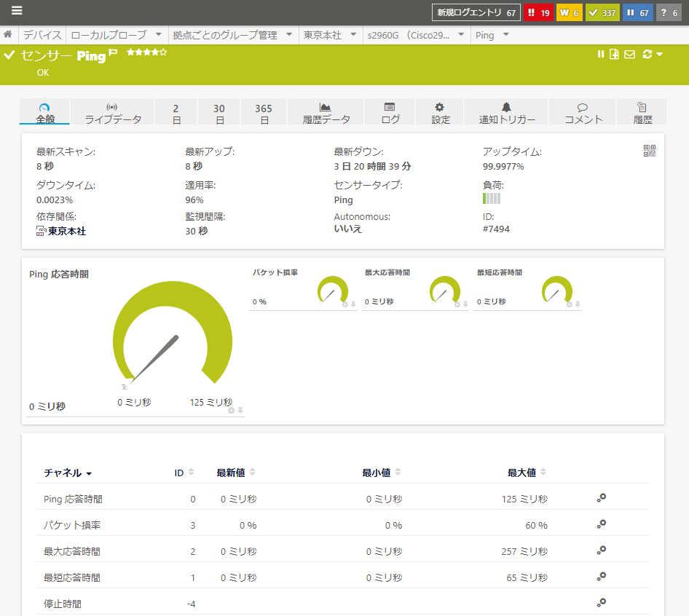Click the アップタイム value 99.9977%
689x616 pixels.
(x=503, y=167)
